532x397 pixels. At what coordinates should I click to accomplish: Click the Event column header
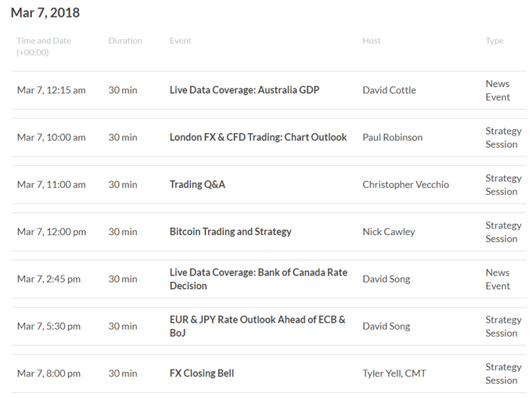click(181, 41)
